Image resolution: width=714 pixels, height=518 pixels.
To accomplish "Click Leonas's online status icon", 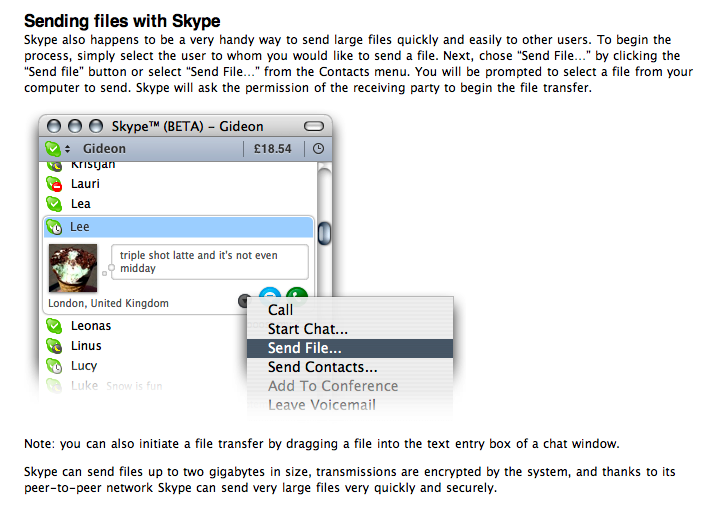I will (x=54, y=326).
